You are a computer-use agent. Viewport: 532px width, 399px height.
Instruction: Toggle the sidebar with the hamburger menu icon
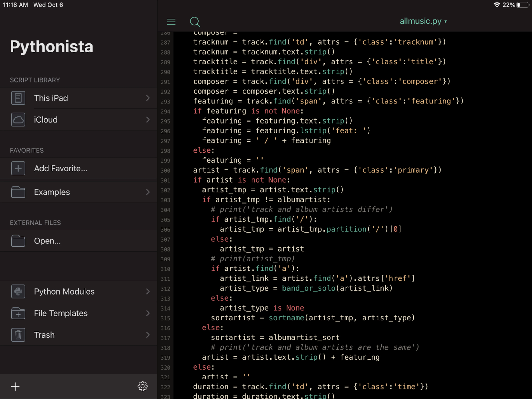point(171,22)
